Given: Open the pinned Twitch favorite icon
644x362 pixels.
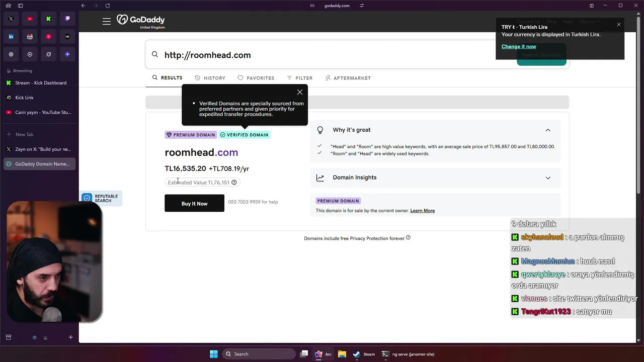Looking at the screenshot, I should tap(67, 19).
